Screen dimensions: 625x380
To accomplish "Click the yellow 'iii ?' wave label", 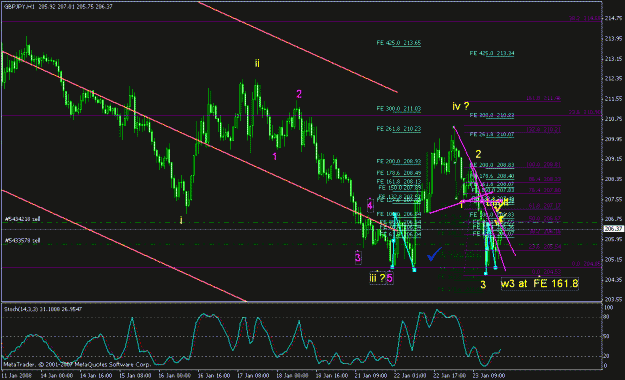I will coord(377,278).
